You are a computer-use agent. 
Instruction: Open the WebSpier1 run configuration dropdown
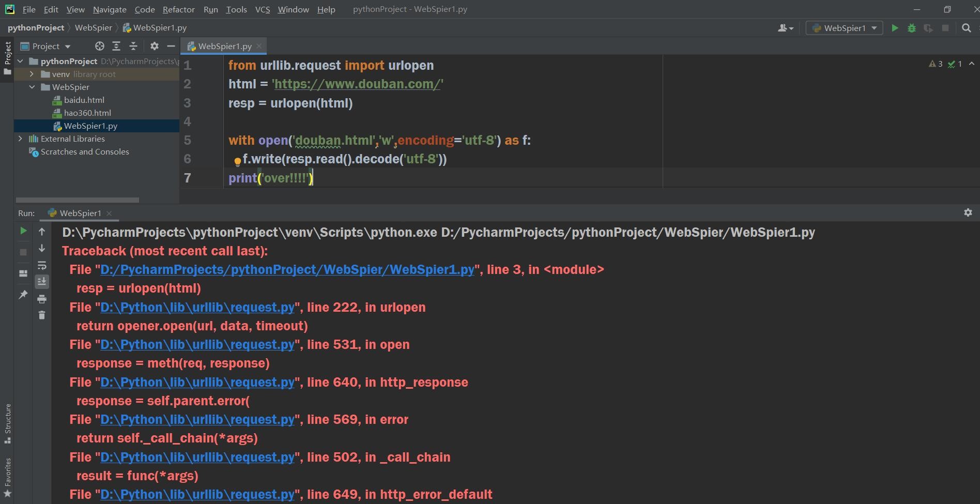tap(845, 28)
